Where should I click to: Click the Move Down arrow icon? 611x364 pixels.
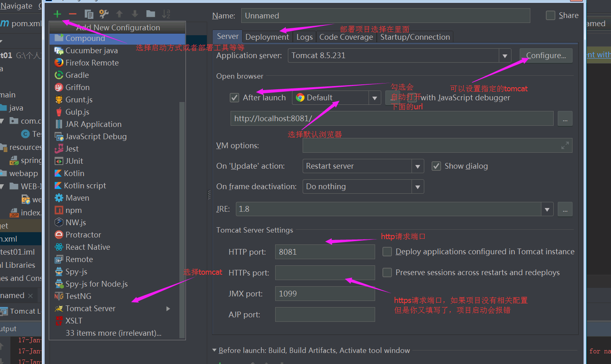point(135,14)
